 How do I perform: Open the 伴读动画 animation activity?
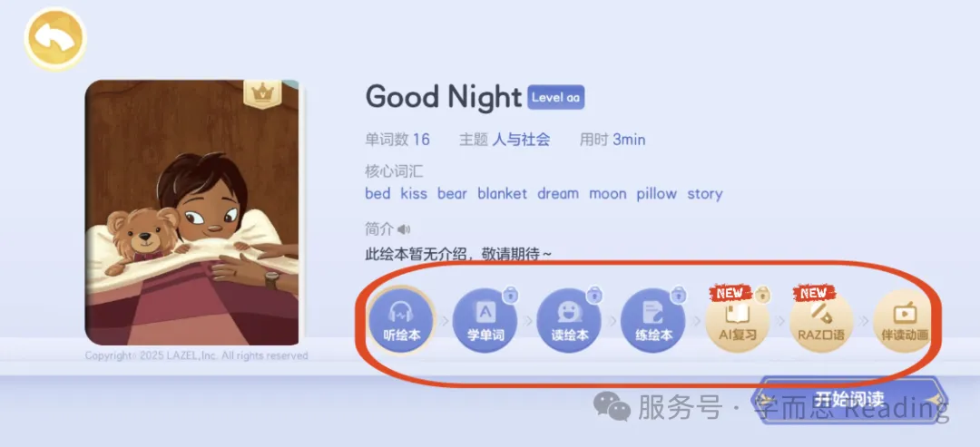click(905, 320)
